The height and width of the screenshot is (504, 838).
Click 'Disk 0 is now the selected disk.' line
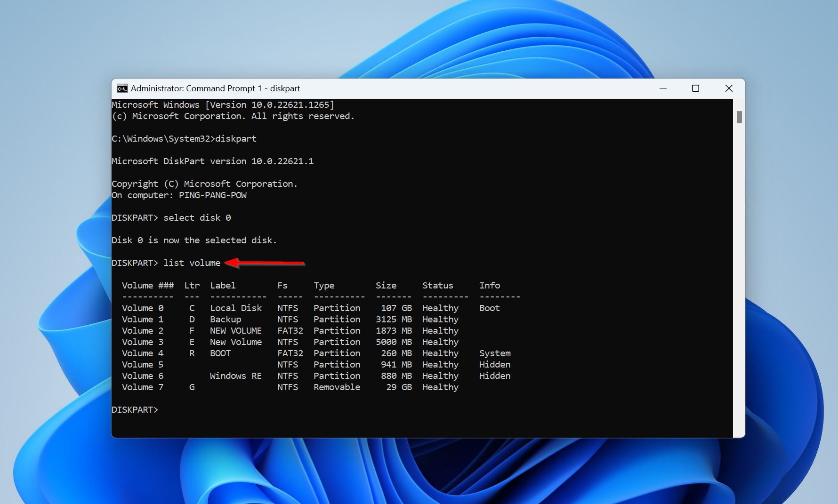tap(194, 240)
